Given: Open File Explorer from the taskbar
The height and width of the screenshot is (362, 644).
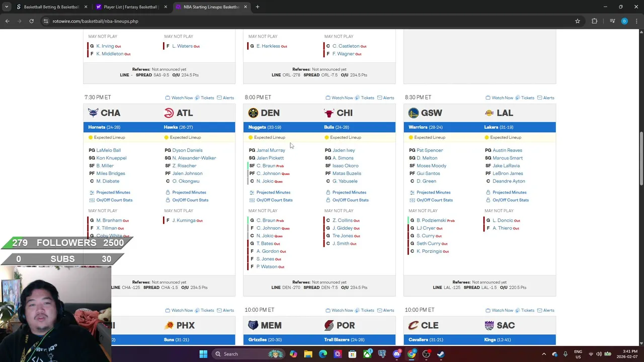Looking at the screenshot, I should pos(308,354).
